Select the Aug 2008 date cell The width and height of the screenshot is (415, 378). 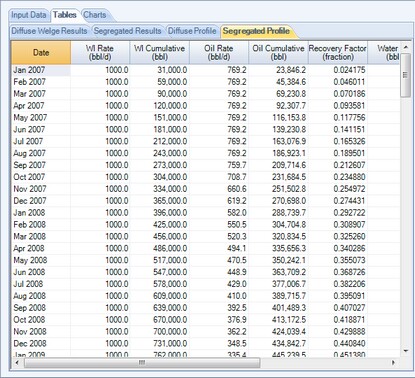pyautogui.click(x=41, y=296)
